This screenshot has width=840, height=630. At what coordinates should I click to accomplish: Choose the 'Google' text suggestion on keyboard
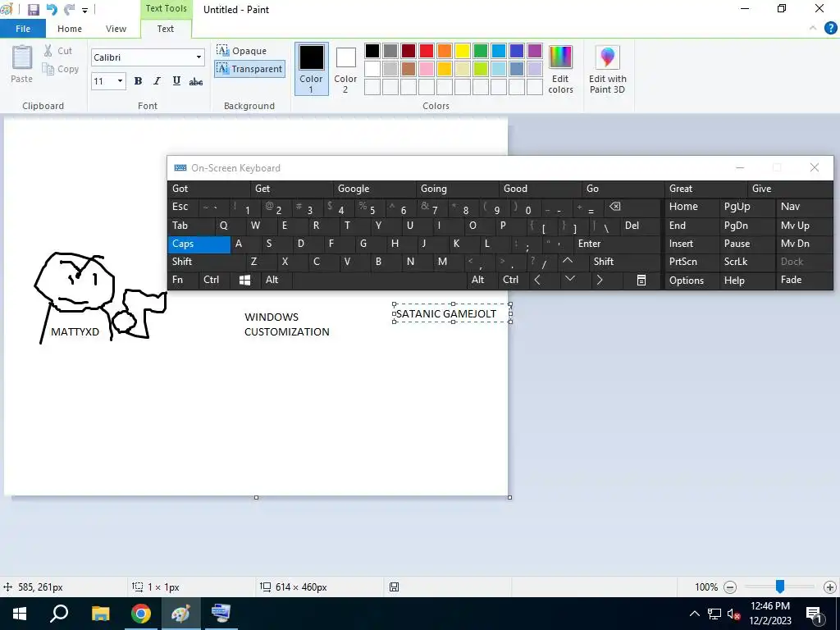pos(374,189)
